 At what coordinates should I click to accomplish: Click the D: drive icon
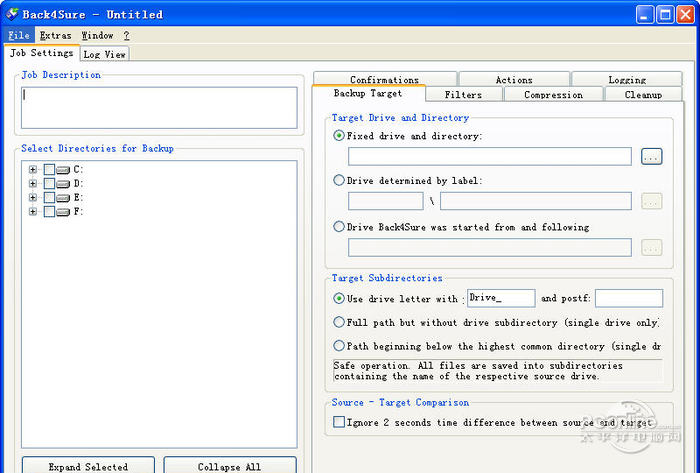pyautogui.click(x=64, y=184)
